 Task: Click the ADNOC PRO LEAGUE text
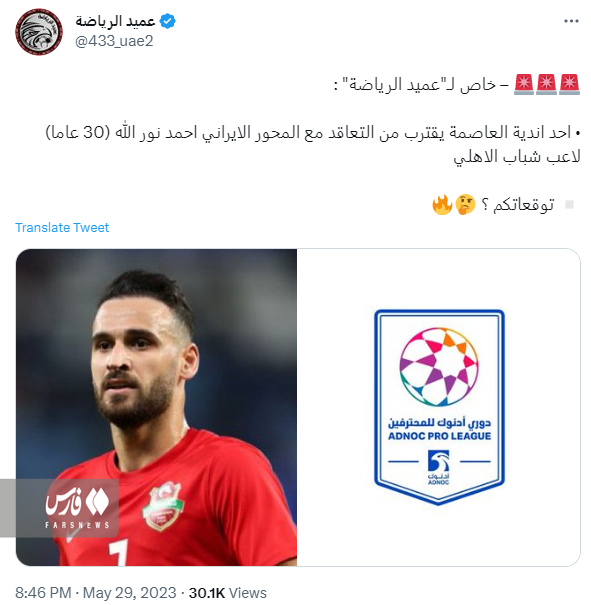[439, 436]
